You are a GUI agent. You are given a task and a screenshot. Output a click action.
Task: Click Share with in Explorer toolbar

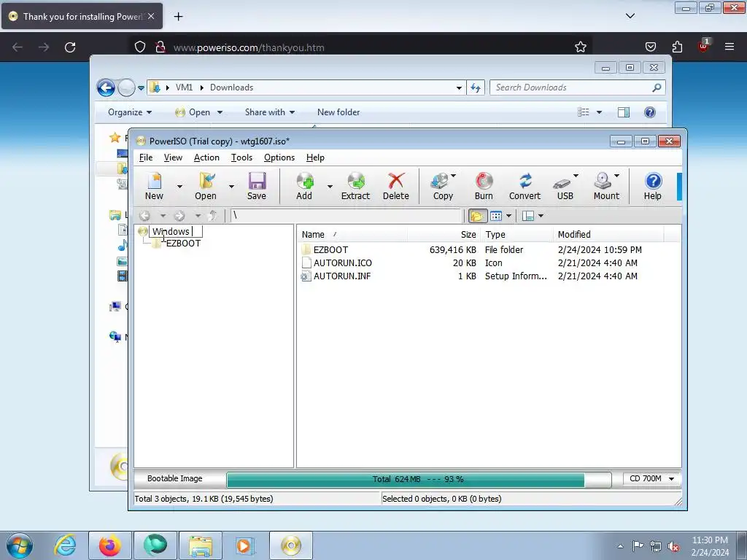tap(270, 112)
